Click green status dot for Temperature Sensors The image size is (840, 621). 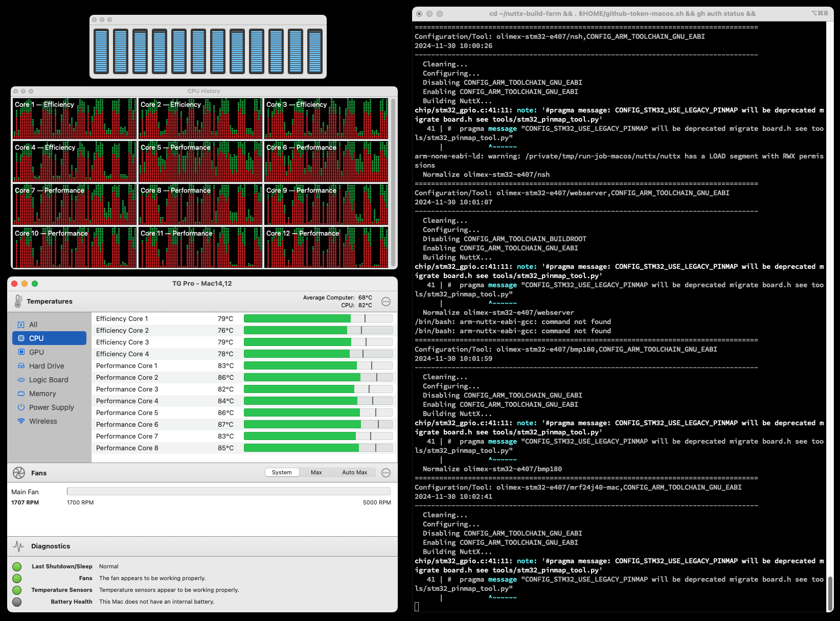[17, 590]
